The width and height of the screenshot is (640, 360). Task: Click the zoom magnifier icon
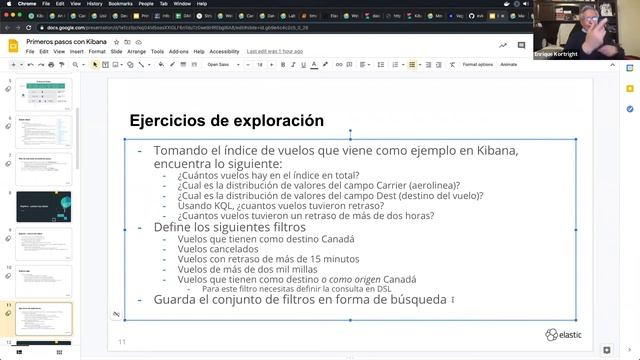coord(76,64)
